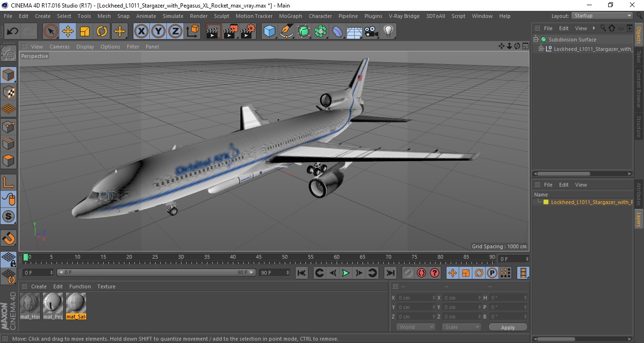Open the Layout dropdown
The height and width of the screenshot is (343, 644).
click(x=602, y=16)
